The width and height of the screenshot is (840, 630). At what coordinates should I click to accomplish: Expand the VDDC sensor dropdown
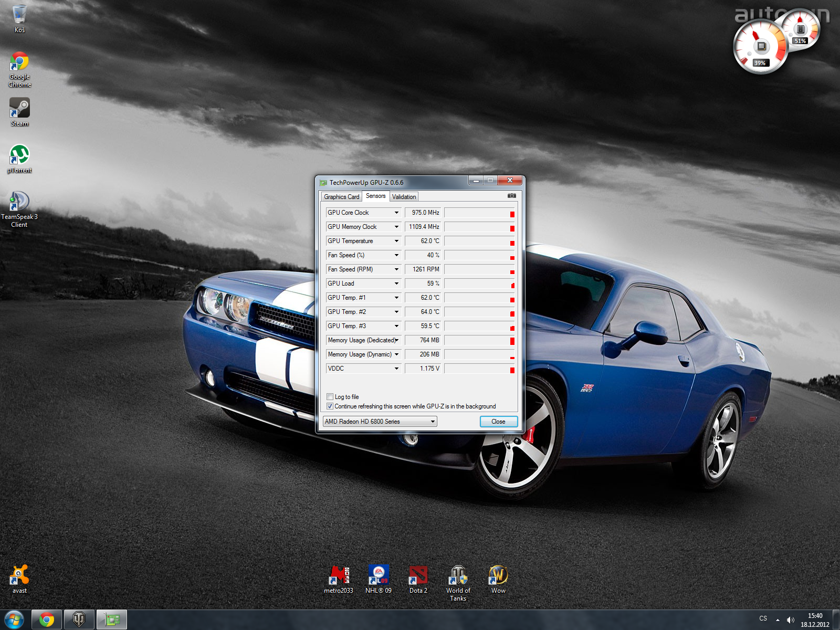[x=396, y=369]
